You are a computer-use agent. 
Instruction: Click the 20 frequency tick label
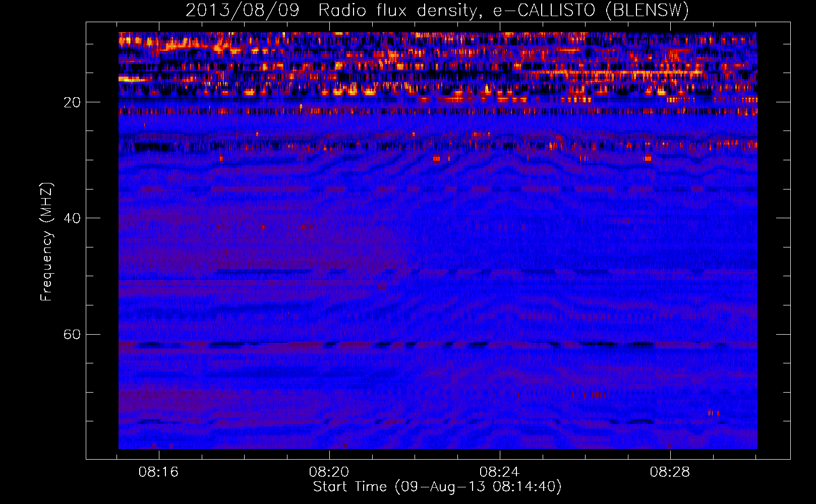point(72,102)
